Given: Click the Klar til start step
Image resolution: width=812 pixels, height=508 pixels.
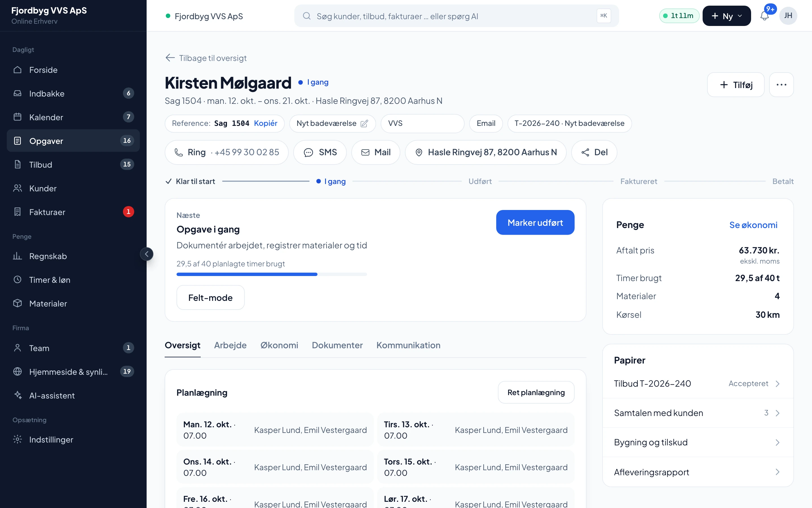Looking at the screenshot, I should (190, 181).
